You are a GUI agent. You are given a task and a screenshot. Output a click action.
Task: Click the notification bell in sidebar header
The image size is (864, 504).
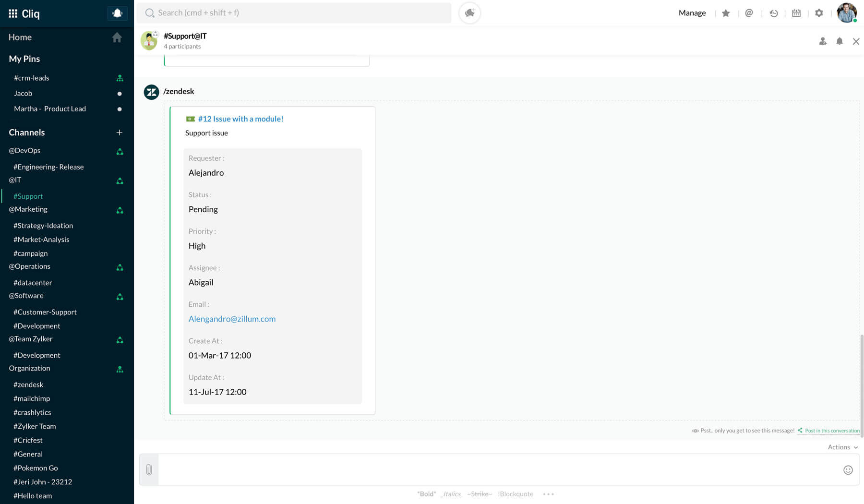coord(117,13)
